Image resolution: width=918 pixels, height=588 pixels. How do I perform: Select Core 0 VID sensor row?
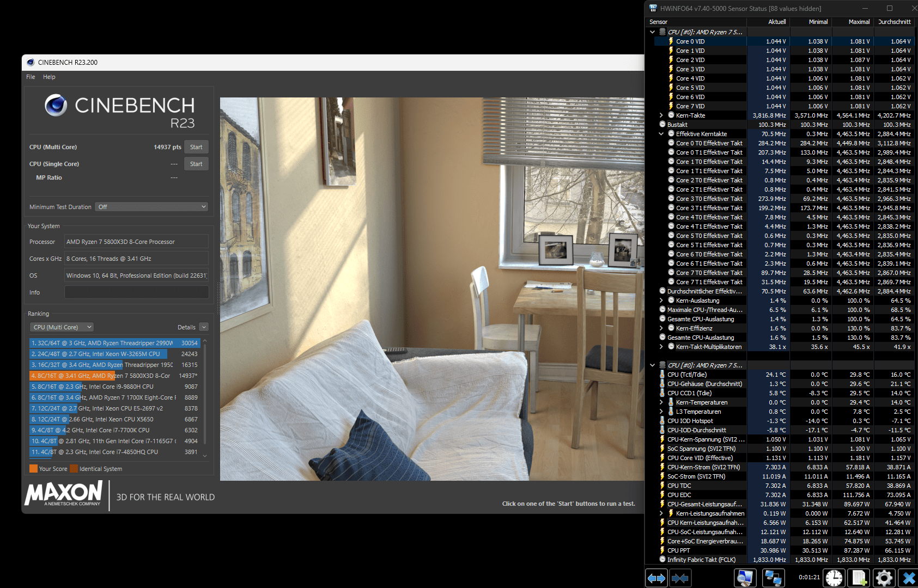[x=780, y=41]
